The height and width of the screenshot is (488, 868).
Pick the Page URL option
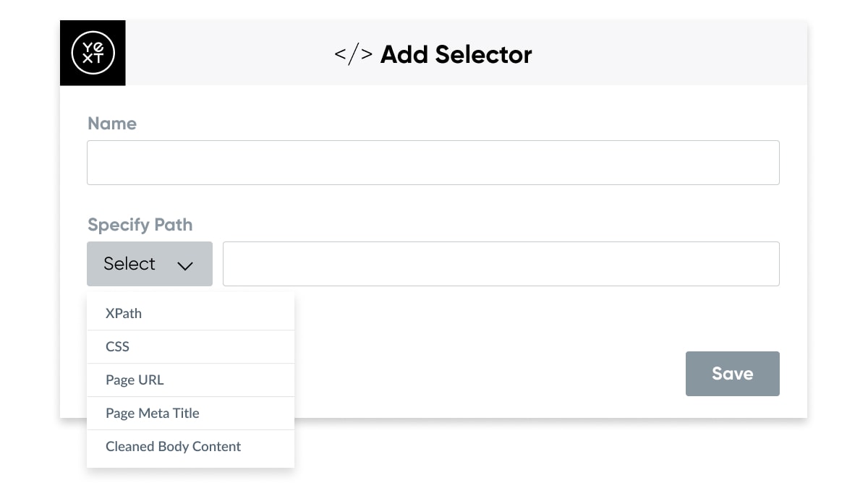[x=191, y=380]
